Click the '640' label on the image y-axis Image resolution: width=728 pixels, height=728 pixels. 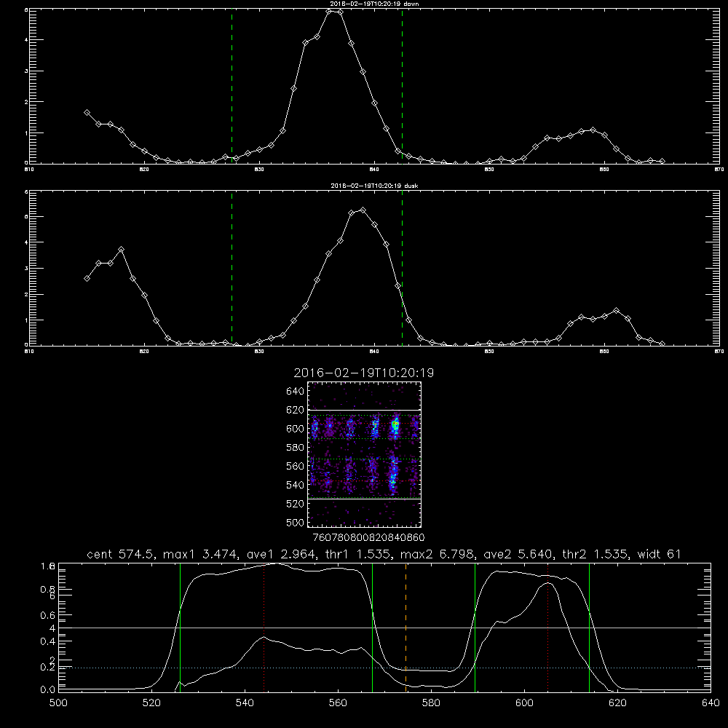[x=296, y=392]
